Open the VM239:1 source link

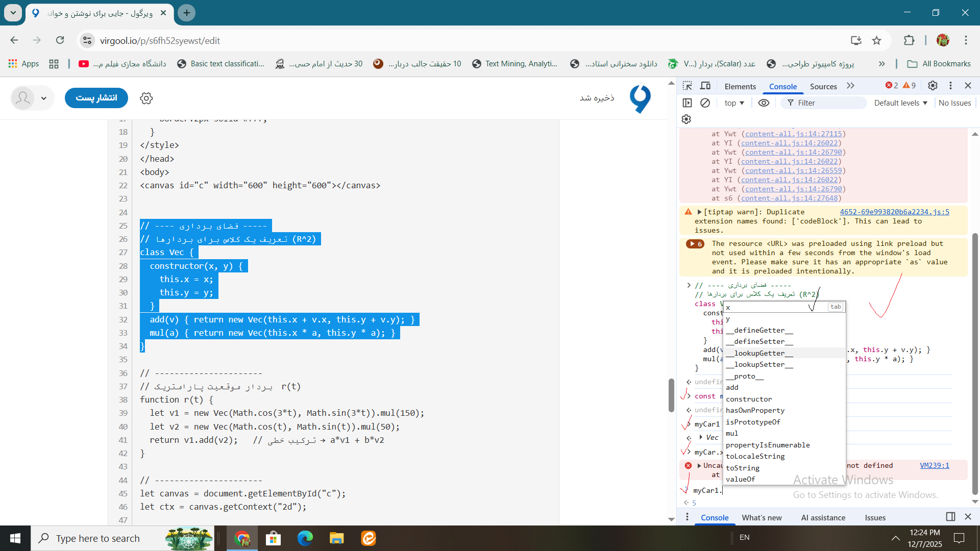click(x=934, y=465)
